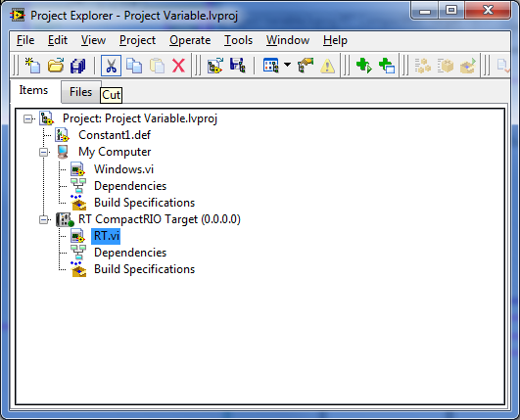Select the My Computer tree item

[115, 152]
